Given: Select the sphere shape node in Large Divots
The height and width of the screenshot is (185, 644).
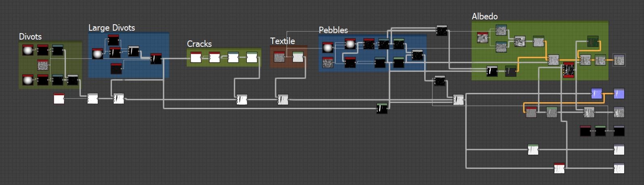Looking at the screenshot, I should pyautogui.click(x=97, y=54).
